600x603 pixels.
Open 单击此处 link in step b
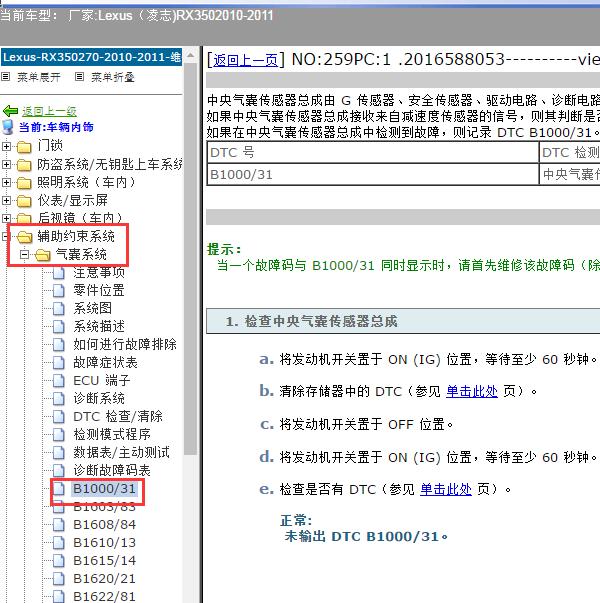click(472, 391)
